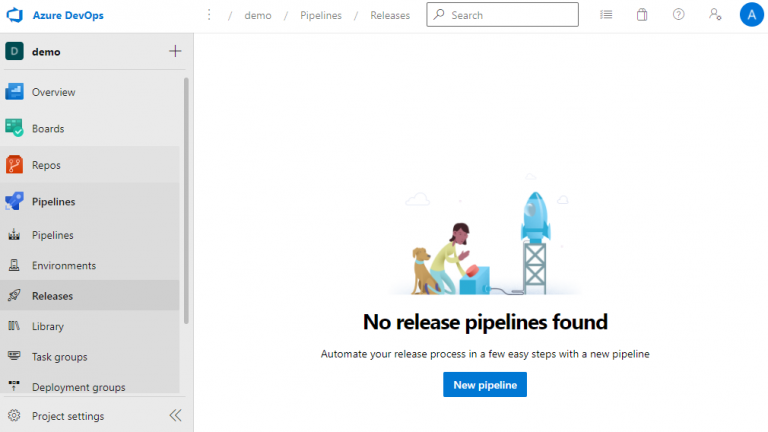
Task: Open Deployment groups in the sidebar
Action: tap(78, 387)
